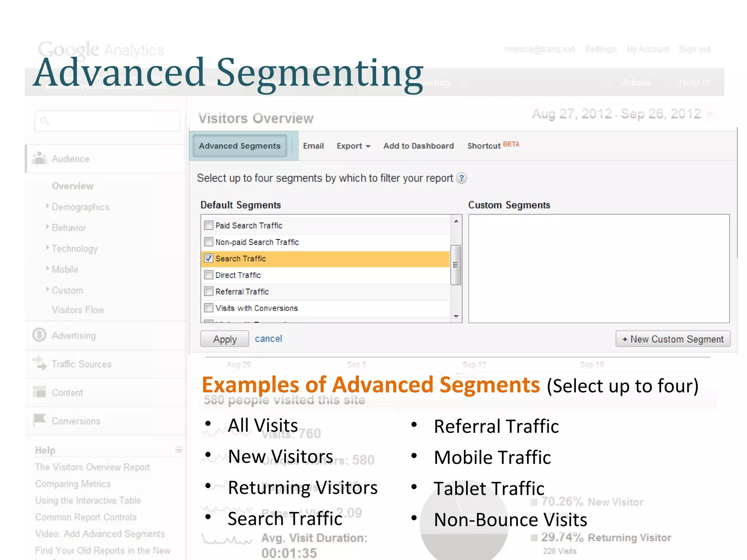This screenshot has width=747, height=560.
Task: Expand the Mobile tree item
Action: [x=47, y=269]
